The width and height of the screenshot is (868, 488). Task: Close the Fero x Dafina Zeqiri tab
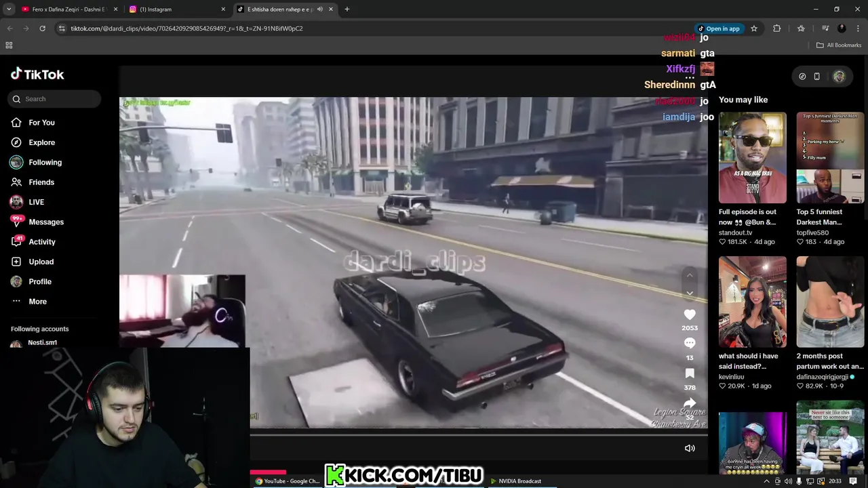115,9
